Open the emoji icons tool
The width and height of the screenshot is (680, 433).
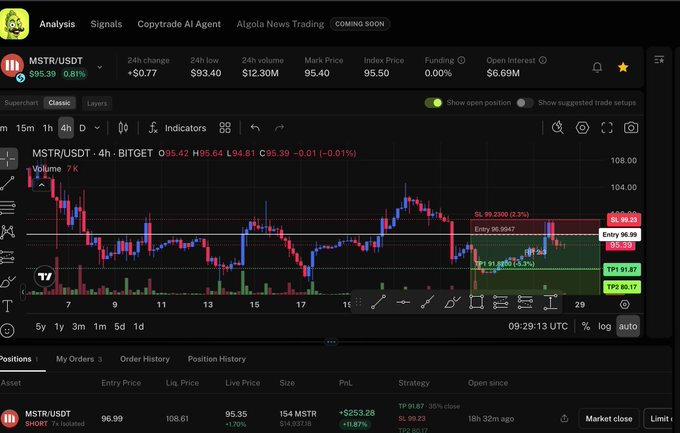pos(7,331)
